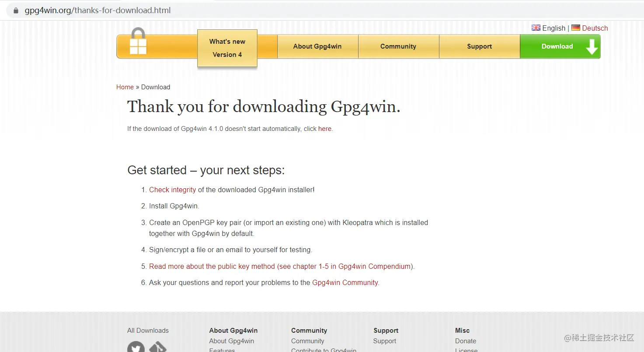The height and width of the screenshot is (352, 644).
Task: Click footer 'Misc' bold heading
Action: tap(462, 331)
